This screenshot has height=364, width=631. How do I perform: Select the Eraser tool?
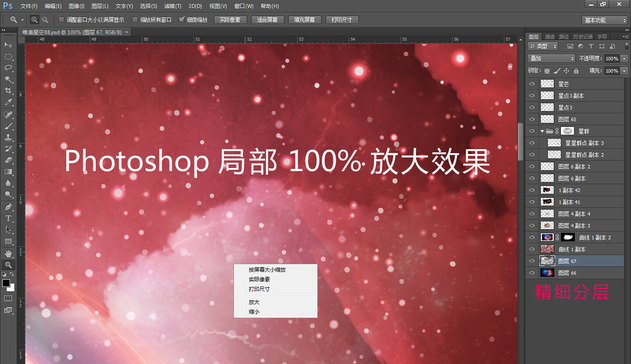tap(8, 160)
